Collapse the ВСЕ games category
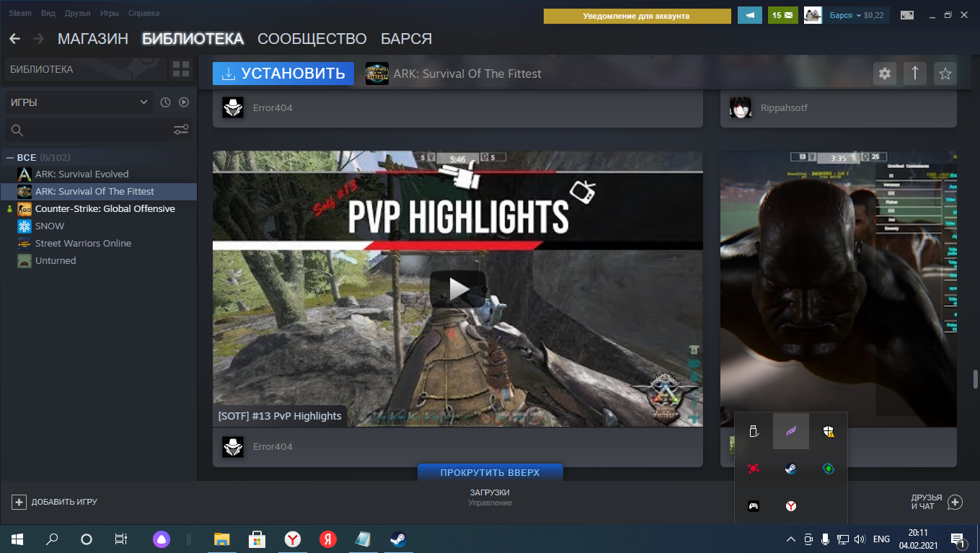The width and height of the screenshot is (980, 553). pos(10,157)
